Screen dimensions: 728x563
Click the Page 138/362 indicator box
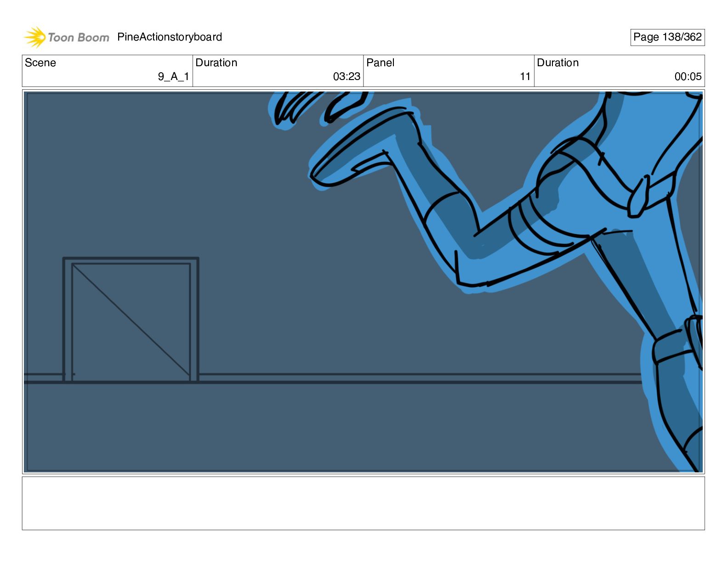click(x=667, y=37)
